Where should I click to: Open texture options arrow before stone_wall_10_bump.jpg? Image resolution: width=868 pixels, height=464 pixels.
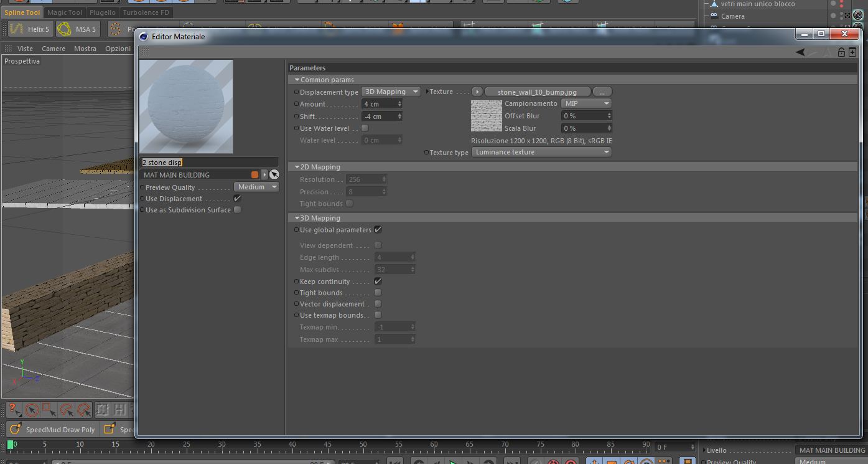click(477, 92)
